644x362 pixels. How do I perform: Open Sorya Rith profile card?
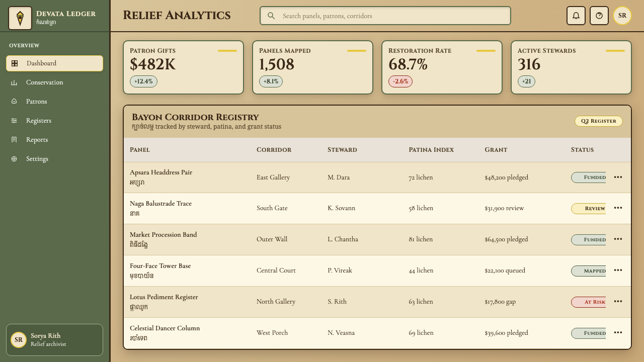click(54, 340)
